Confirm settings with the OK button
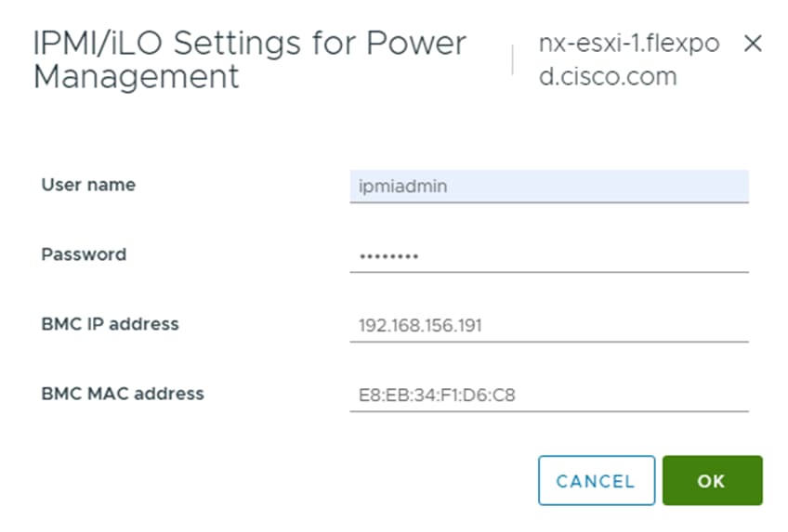Viewport: 788px width, 532px height. (712, 481)
